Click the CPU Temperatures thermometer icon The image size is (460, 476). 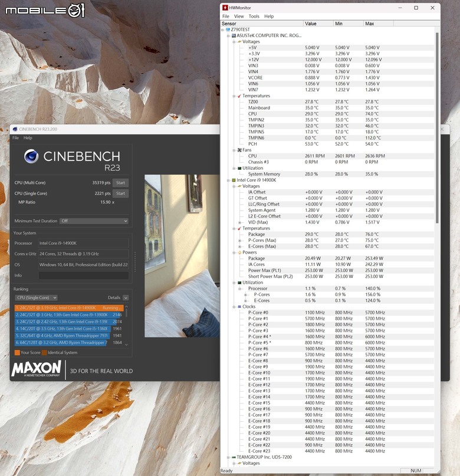239,228
